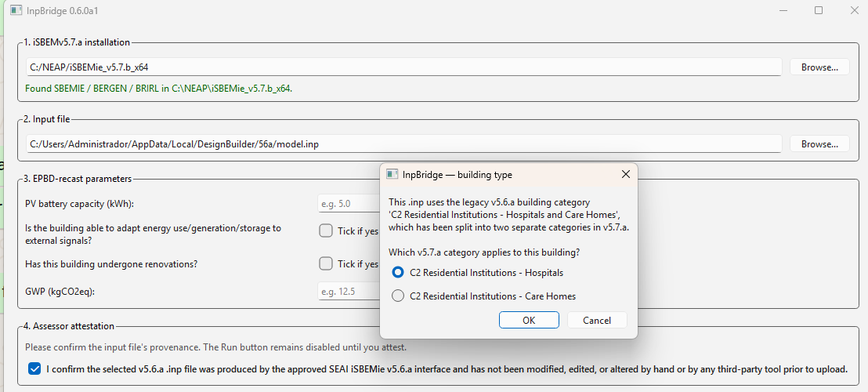
Task: Click the 'external signals' question label
Action: [x=154, y=234]
